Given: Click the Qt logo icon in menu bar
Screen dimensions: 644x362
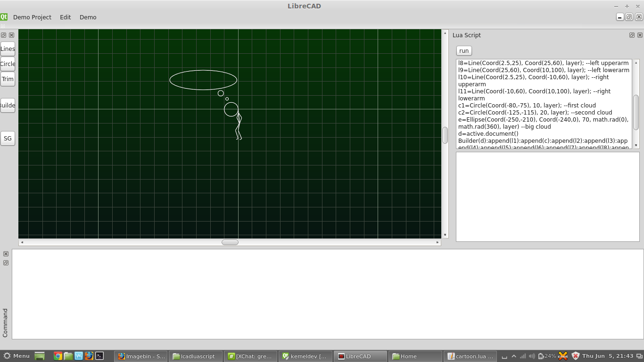Looking at the screenshot, I should [x=4, y=17].
